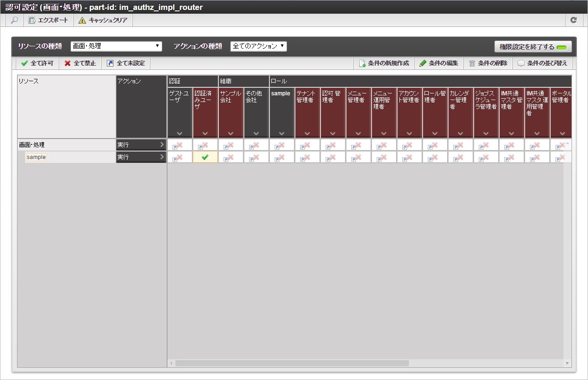Viewport: 588px width, 380px height.
Task: Click 条件の新規作成 button
Action: click(384, 63)
